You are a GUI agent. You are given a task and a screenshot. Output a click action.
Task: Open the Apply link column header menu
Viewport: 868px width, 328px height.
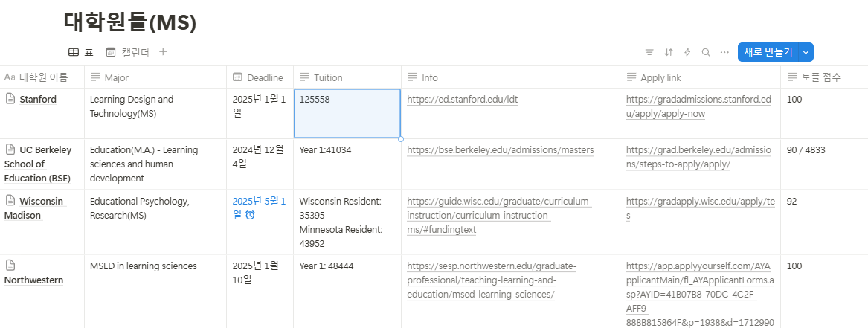tap(700, 77)
